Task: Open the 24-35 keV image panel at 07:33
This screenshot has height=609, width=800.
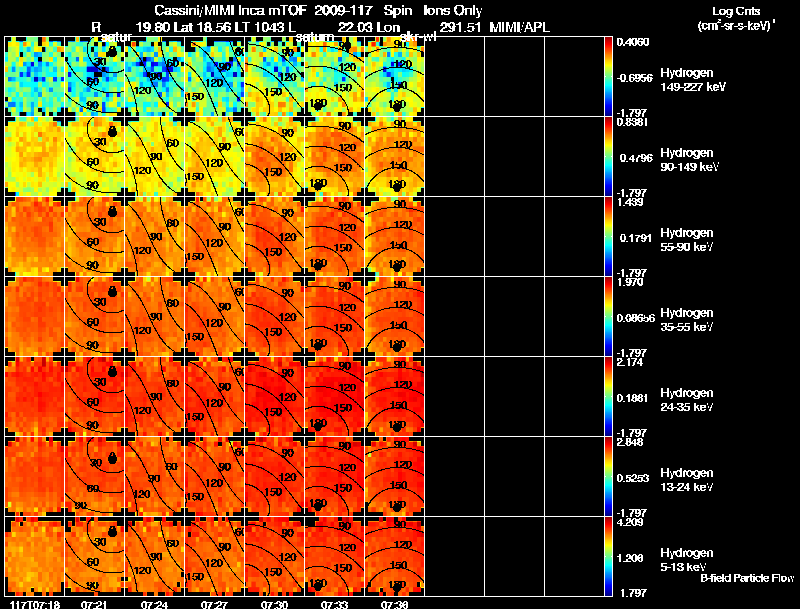Action: coord(335,397)
